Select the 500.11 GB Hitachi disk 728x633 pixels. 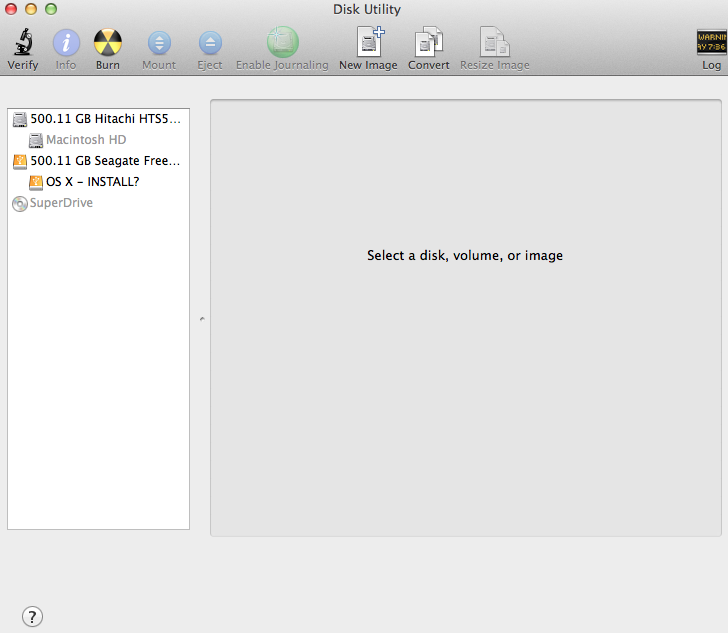(x=98, y=119)
